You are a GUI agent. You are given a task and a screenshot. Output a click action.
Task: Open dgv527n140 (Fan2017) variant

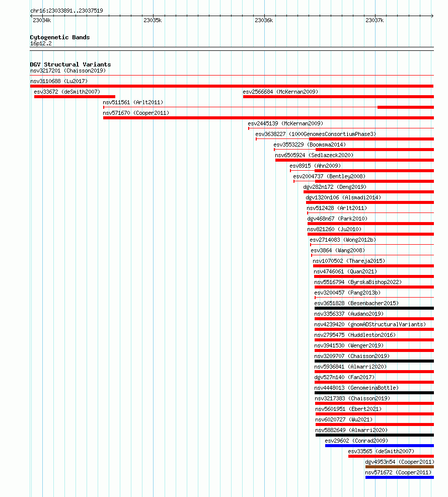344,377
